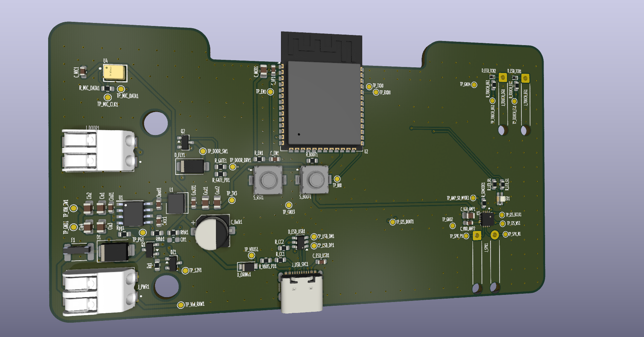644x337 pixels.
Task: Click the S_BOOT1 boot tactile switch
Action: pos(315,179)
